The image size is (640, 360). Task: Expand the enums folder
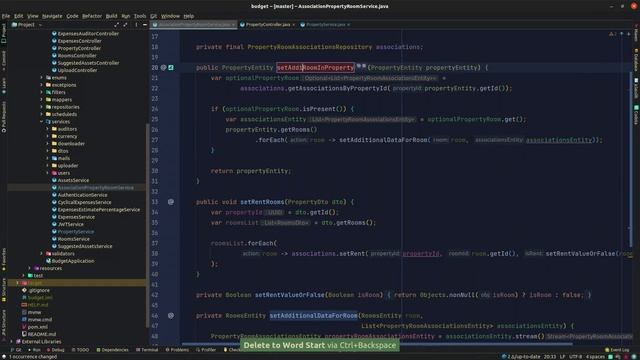click(x=41, y=78)
